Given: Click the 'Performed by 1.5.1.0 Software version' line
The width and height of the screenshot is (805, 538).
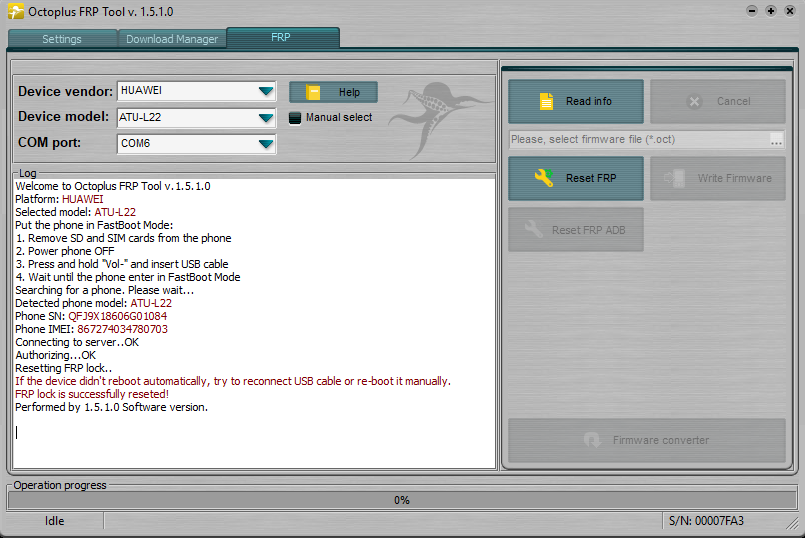Looking at the screenshot, I should pyautogui.click(x=111, y=407).
